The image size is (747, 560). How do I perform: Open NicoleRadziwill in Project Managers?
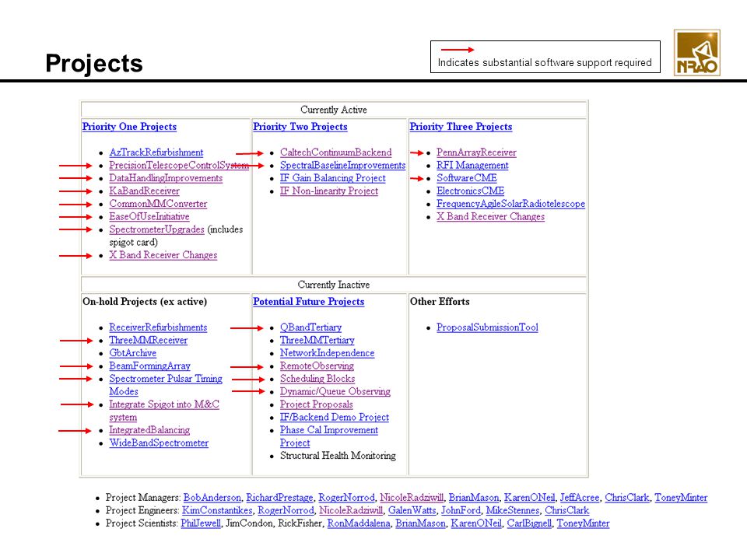[412, 498]
